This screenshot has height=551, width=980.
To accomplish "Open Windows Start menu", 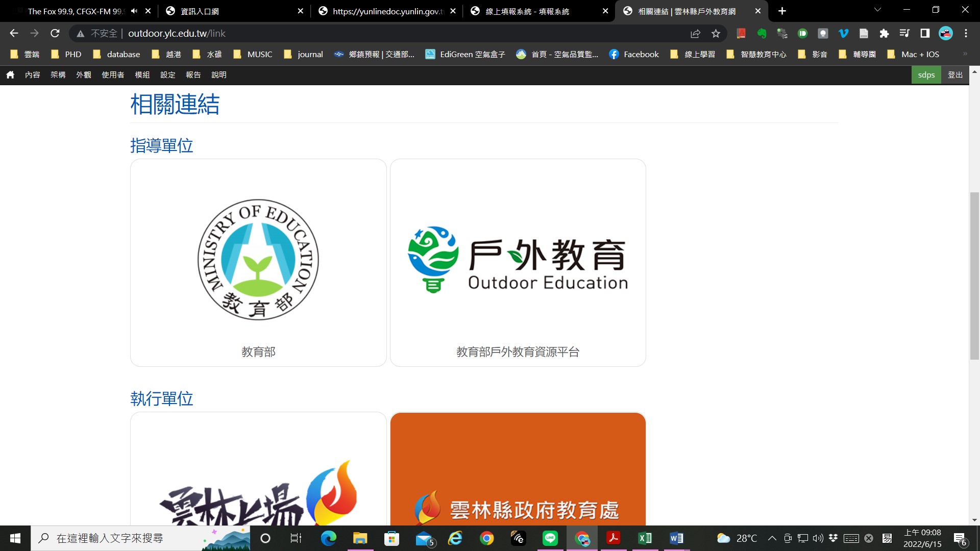I will (x=15, y=538).
